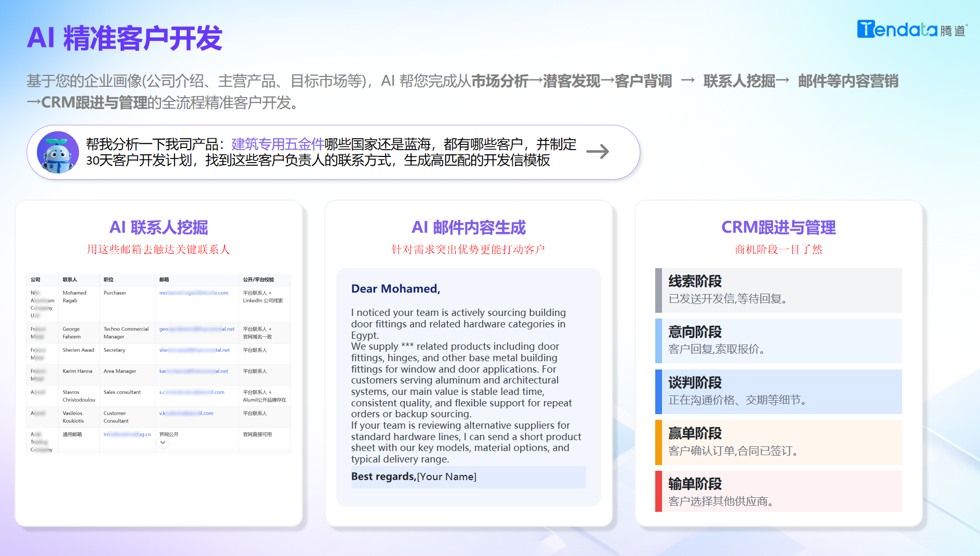Open Mohamed Ragab's email link

[x=194, y=293]
